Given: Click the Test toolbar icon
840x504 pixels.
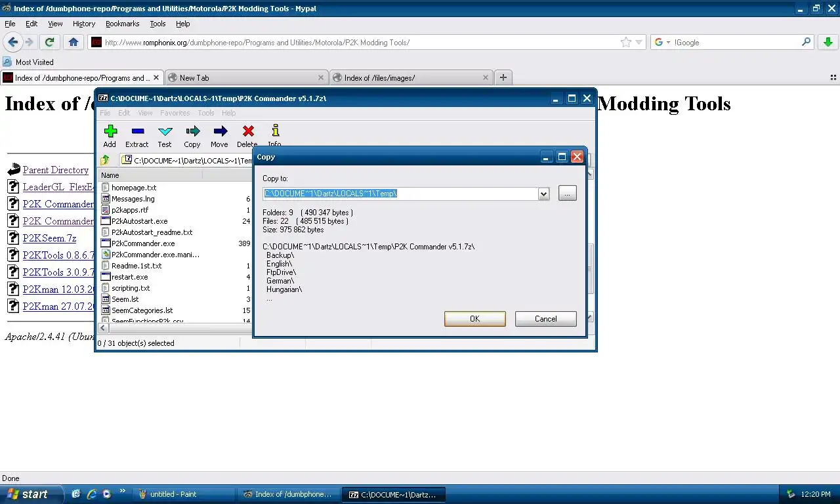Looking at the screenshot, I should [165, 131].
